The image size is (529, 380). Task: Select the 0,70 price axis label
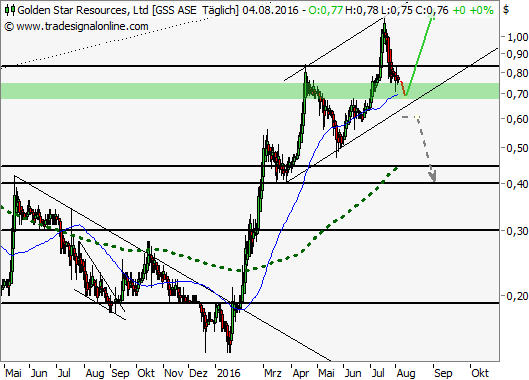pos(518,93)
